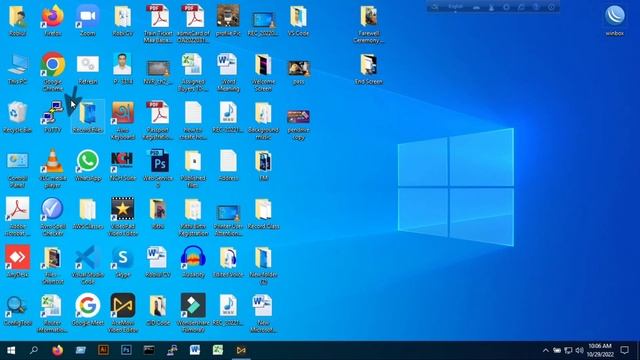Open the volume control in tray

[579, 350]
